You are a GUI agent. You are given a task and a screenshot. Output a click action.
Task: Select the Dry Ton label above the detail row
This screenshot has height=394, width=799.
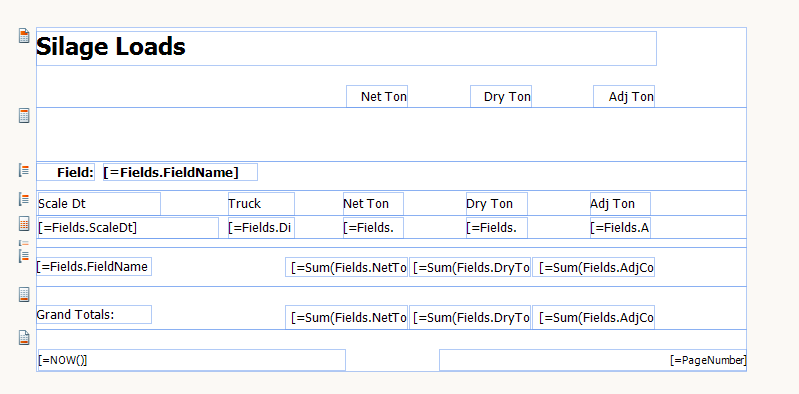[497, 204]
